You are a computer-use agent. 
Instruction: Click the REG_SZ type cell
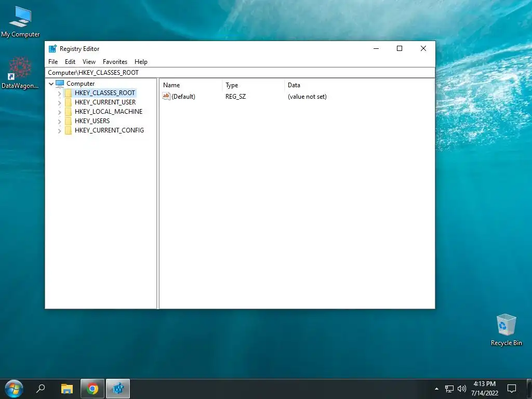[235, 97]
